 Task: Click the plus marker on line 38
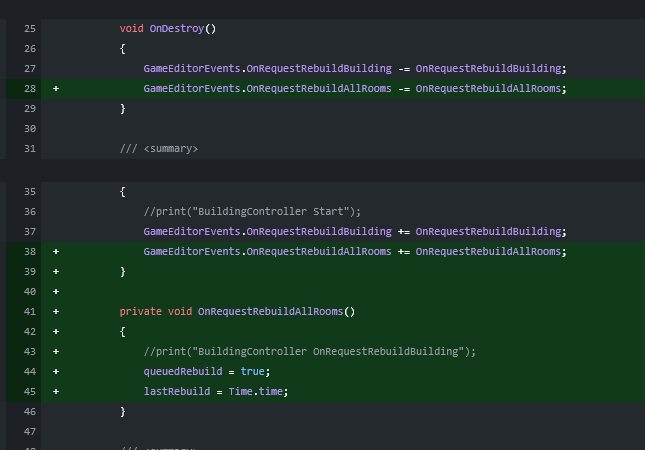[56, 251]
